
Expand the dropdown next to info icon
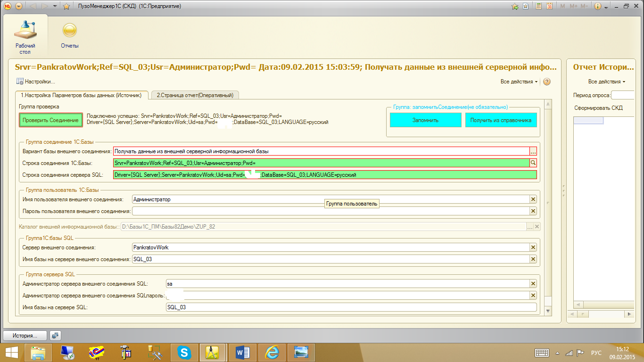(x=606, y=7)
